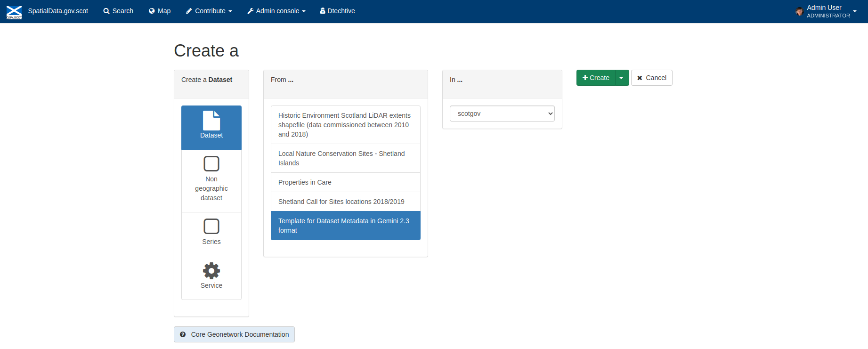Open the scotgov group dropdown

pos(502,114)
